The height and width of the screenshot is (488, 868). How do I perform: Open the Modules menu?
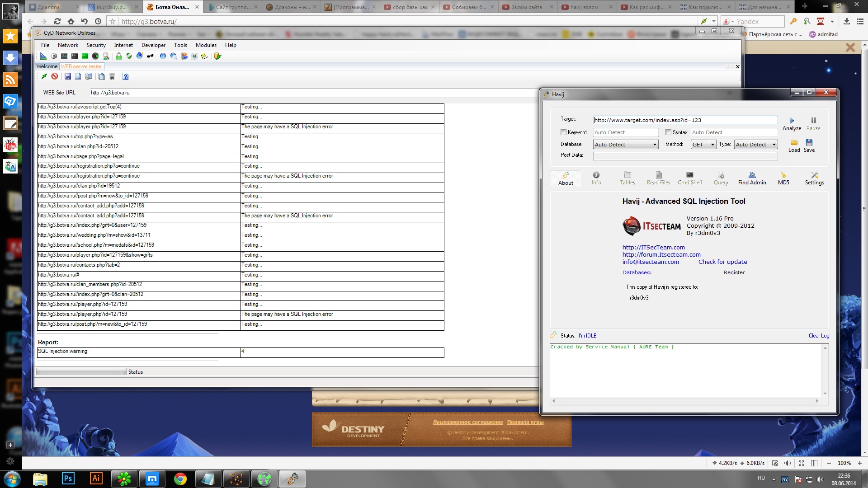tap(206, 45)
